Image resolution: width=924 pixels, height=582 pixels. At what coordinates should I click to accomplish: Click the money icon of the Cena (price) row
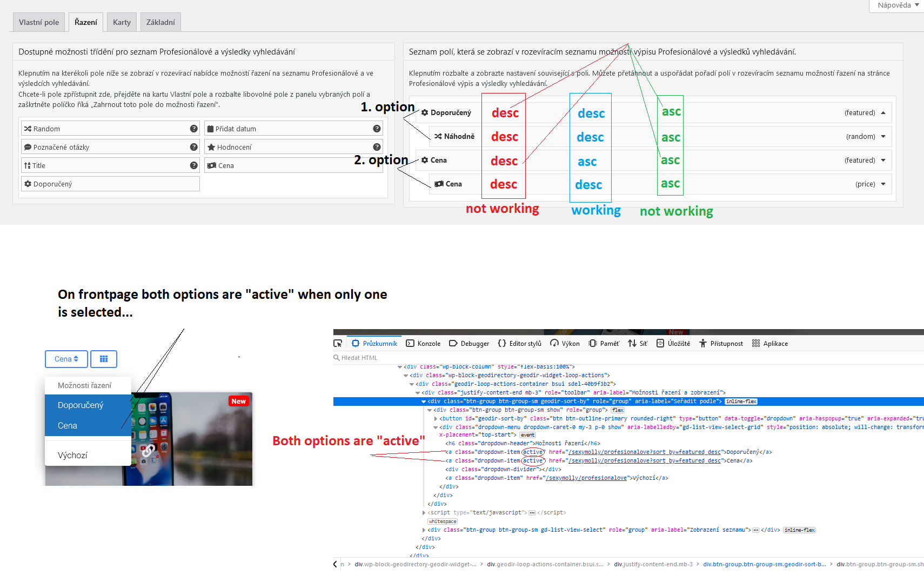click(439, 184)
